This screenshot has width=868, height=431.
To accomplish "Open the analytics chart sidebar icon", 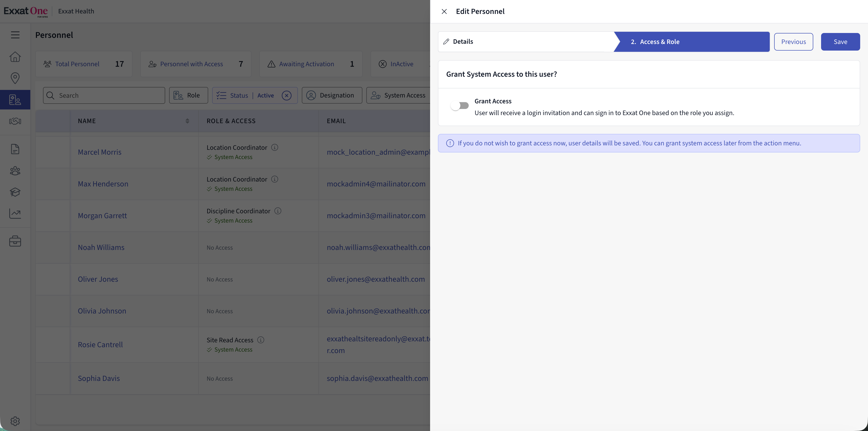I will click(15, 213).
